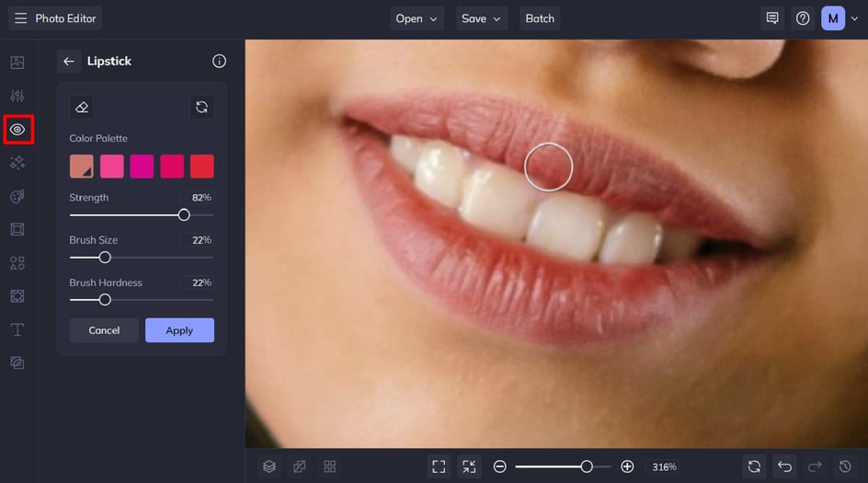Click the reset all icon in bottom bar
Viewport: 868px width, 483px height.
point(754,467)
